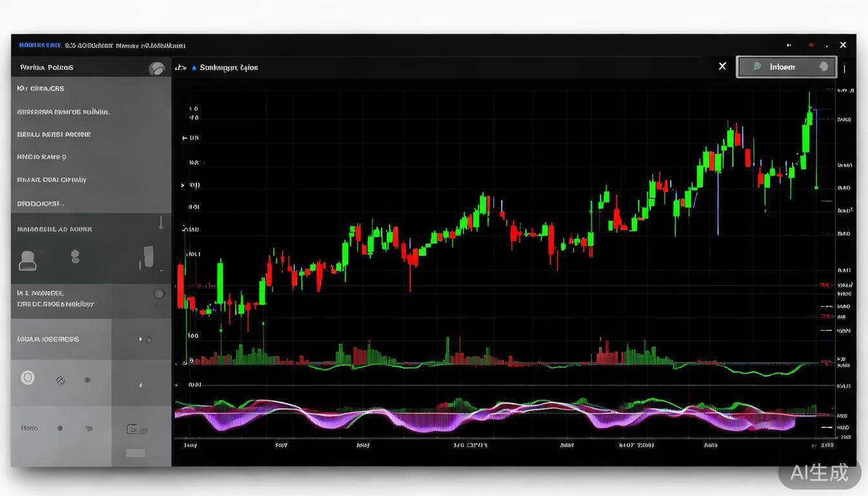868x496 pixels.
Task: Expand the top arrow marker on chart's left axis
Action: 185,138
